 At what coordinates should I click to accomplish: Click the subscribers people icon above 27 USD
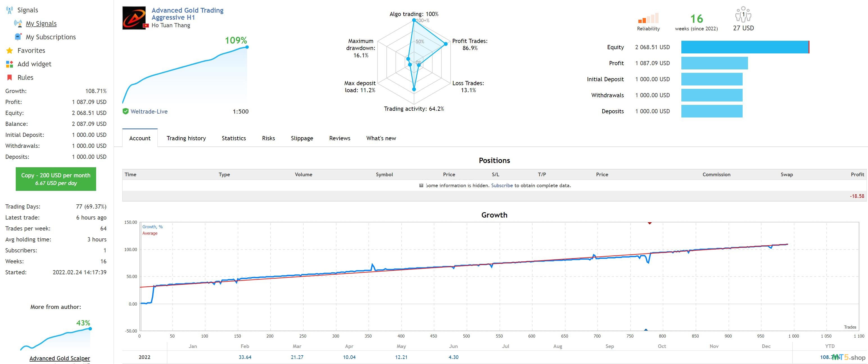(x=743, y=14)
